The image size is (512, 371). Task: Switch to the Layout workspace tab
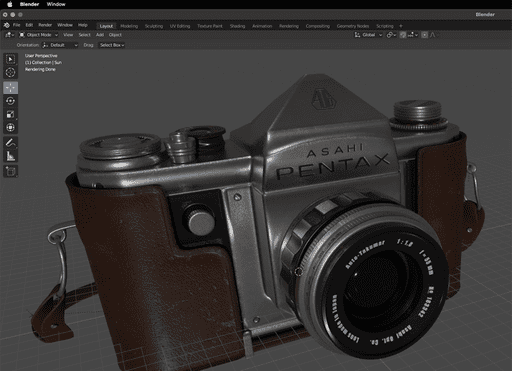106,26
